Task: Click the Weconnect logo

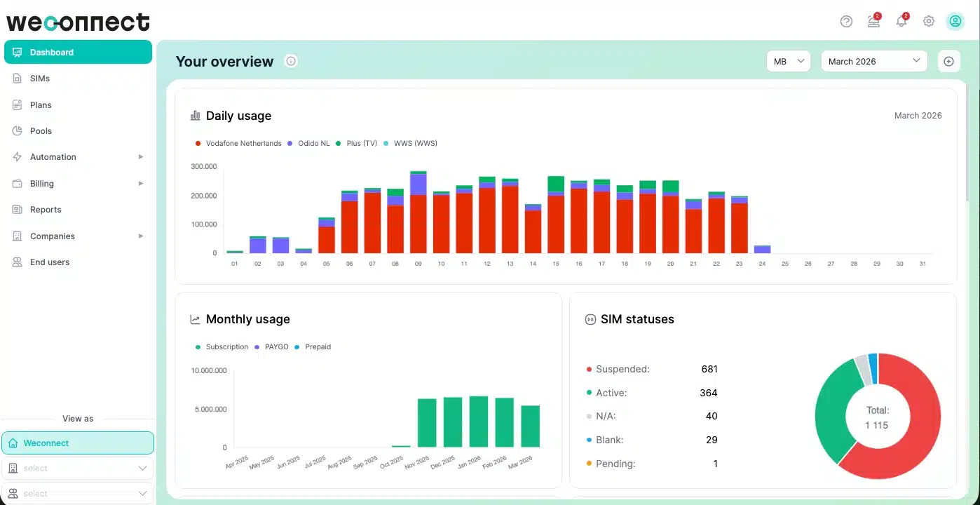Action: pyautogui.click(x=78, y=22)
